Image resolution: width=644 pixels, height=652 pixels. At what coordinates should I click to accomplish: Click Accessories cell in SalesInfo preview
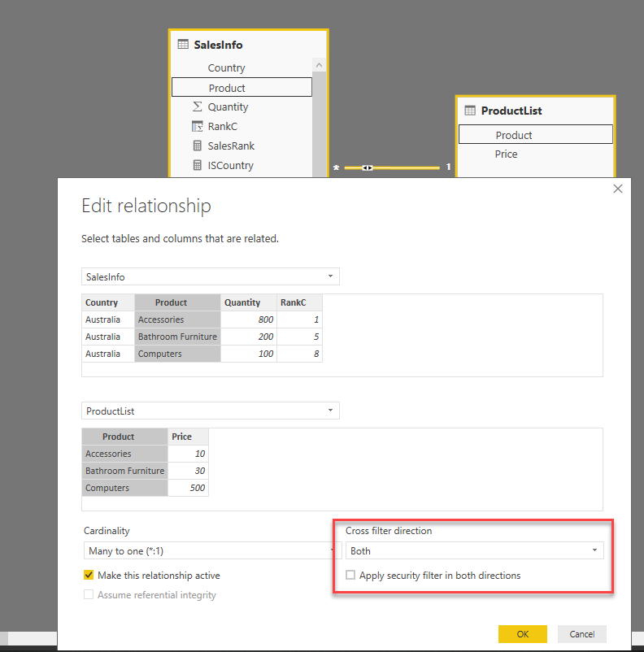pyautogui.click(x=177, y=319)
